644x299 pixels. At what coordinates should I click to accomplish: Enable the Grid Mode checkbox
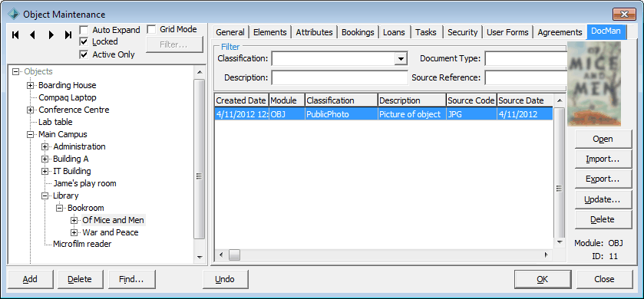coord(151,30)
